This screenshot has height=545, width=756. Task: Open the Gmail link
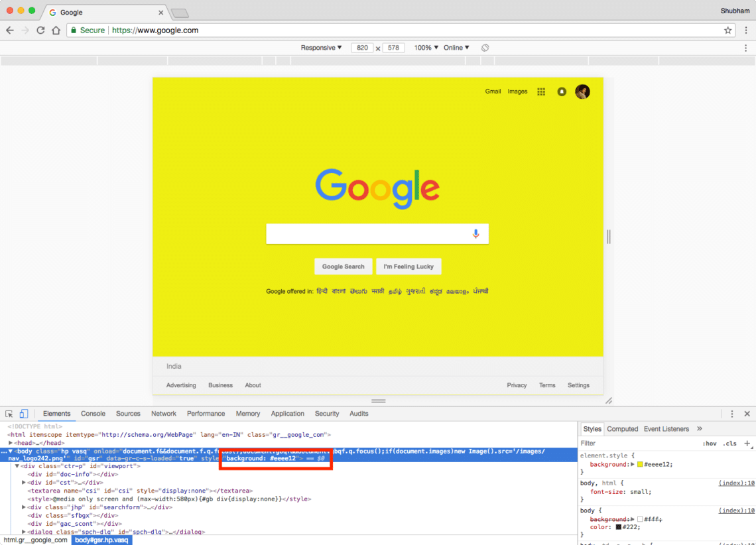(493, 91)
